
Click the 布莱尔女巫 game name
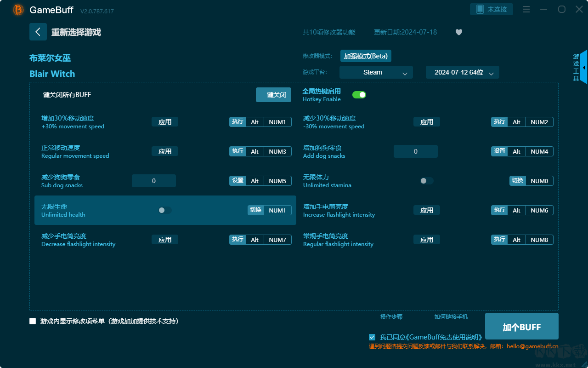coord(50,58)
